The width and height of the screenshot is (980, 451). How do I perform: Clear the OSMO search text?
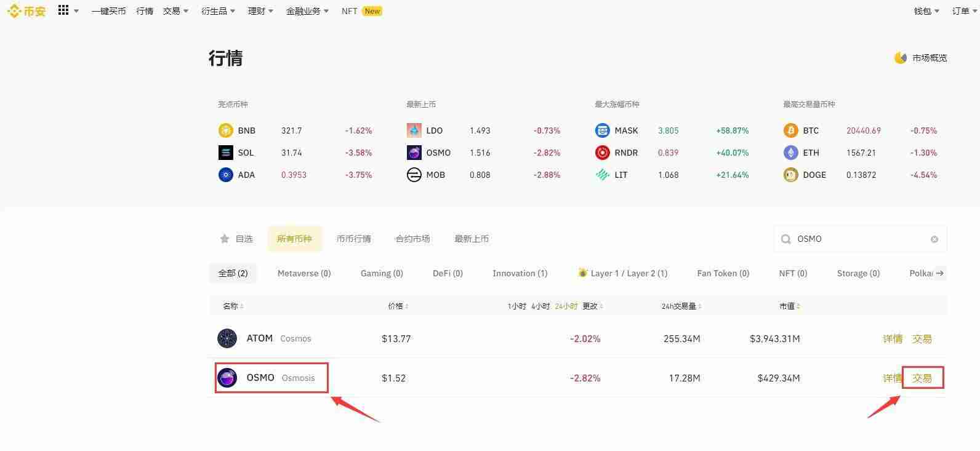point(934,239)
